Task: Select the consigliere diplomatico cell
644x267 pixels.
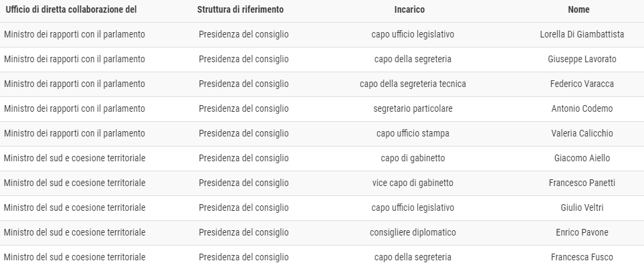Action: click(x=413, y=232)
